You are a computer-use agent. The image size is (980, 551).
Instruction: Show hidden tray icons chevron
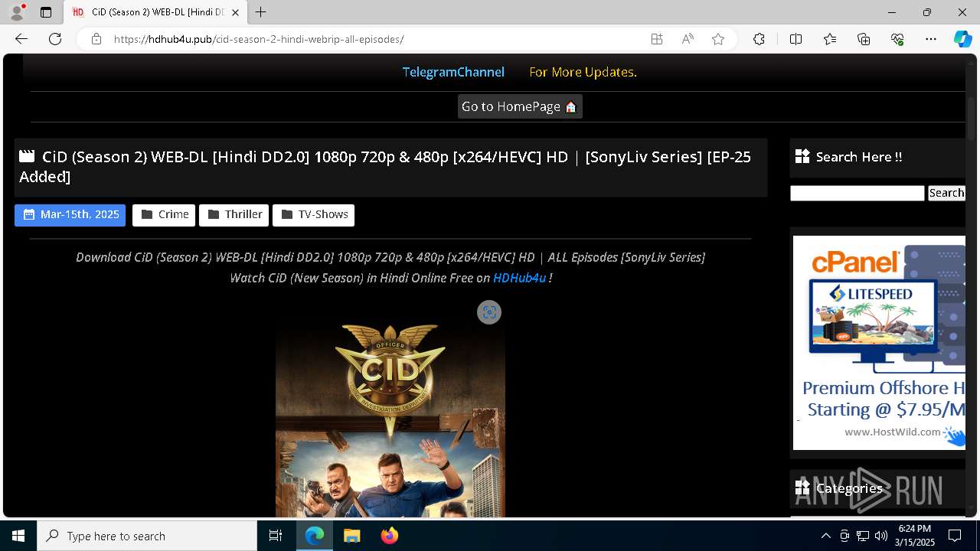(x=825, y=536)
